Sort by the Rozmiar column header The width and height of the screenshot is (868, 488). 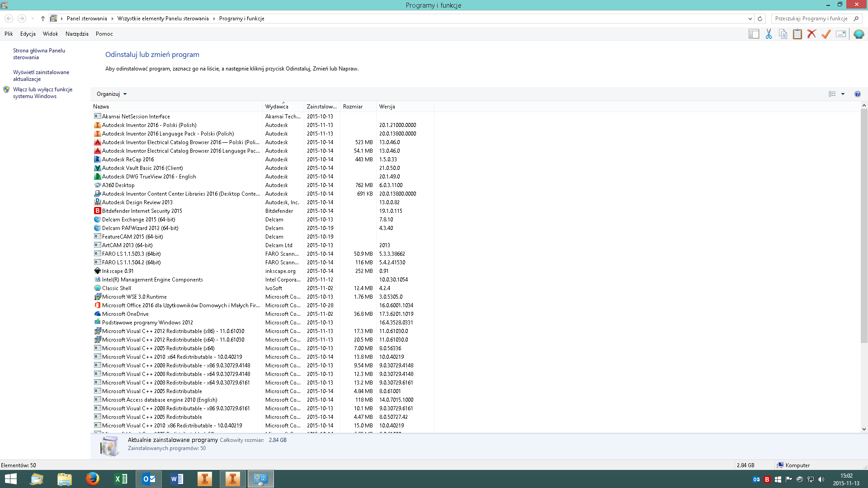pos(358,107)
